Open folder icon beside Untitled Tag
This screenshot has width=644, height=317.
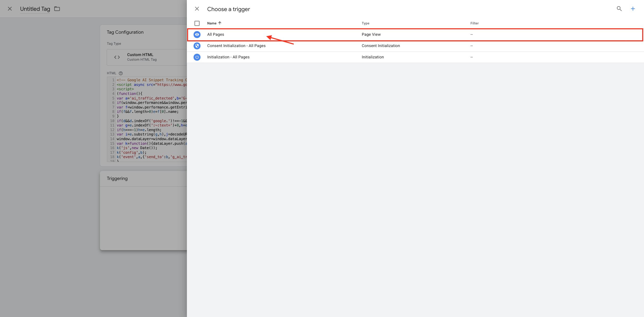(57, 9)
